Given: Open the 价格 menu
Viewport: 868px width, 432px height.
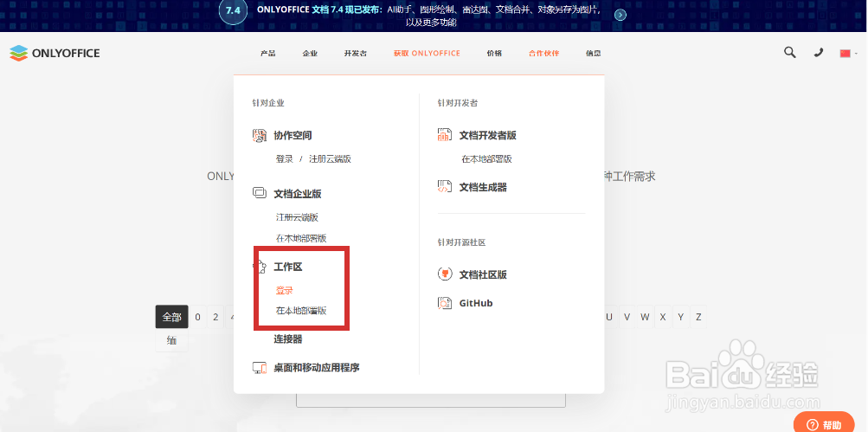Looking at the screenshot, I should click(x=494, y=53).
